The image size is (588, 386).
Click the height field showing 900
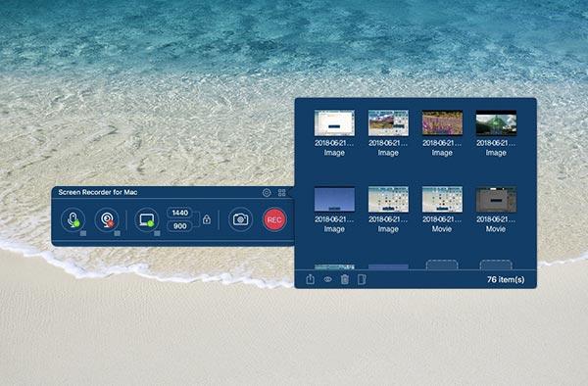tap(179, 226)
